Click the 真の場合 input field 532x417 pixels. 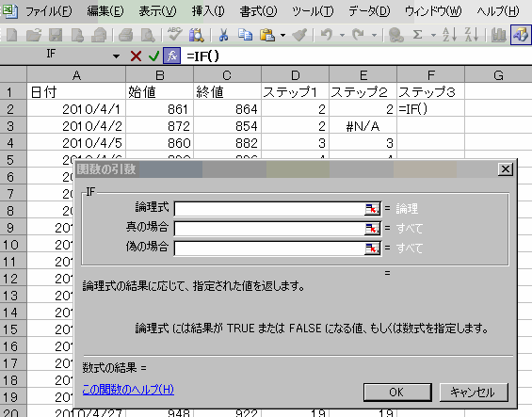click(269, 229)
